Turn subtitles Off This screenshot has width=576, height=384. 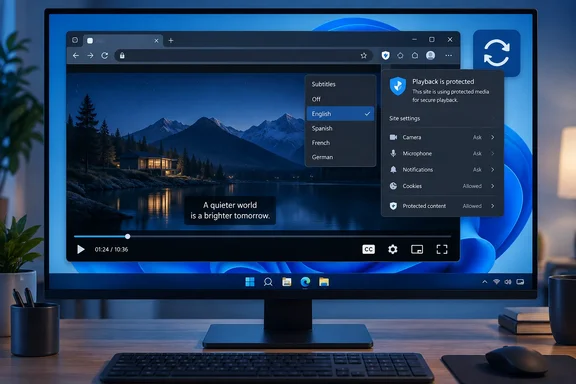click(340, 99)
